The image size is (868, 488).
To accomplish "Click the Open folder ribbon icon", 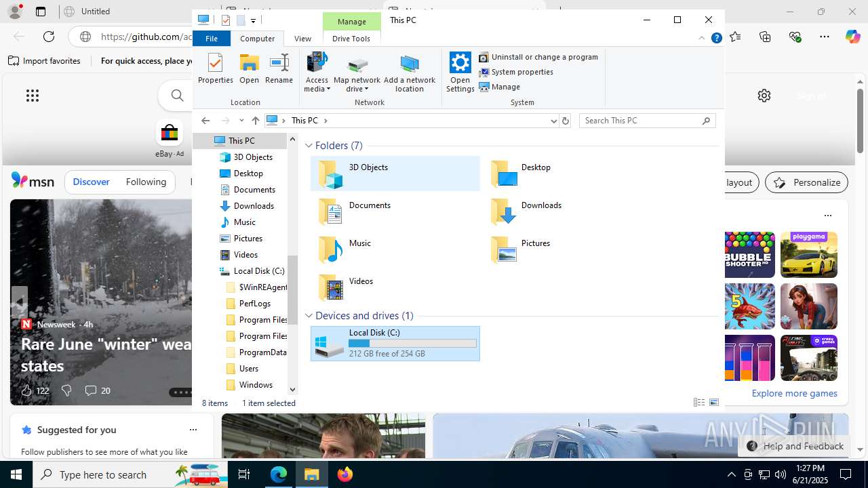I will (249, 68).
